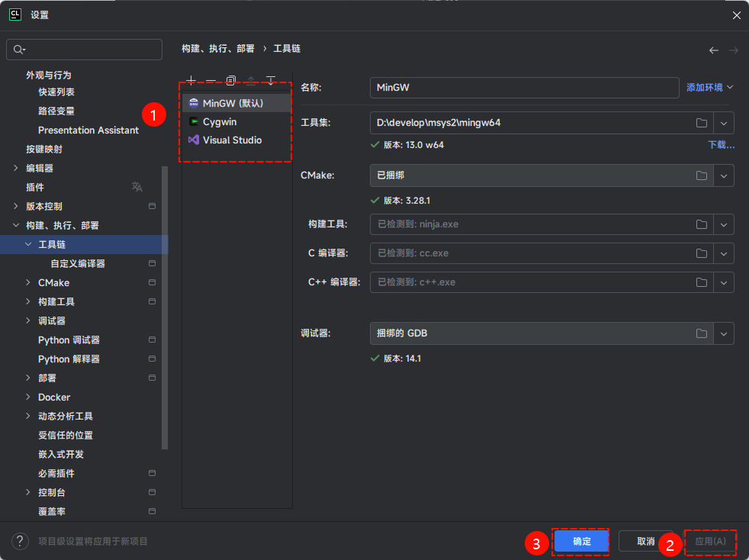Viewport: 749px width, 560px height.
Task: Open the 自定义编译器 settings page
Action: coord(78,264)
